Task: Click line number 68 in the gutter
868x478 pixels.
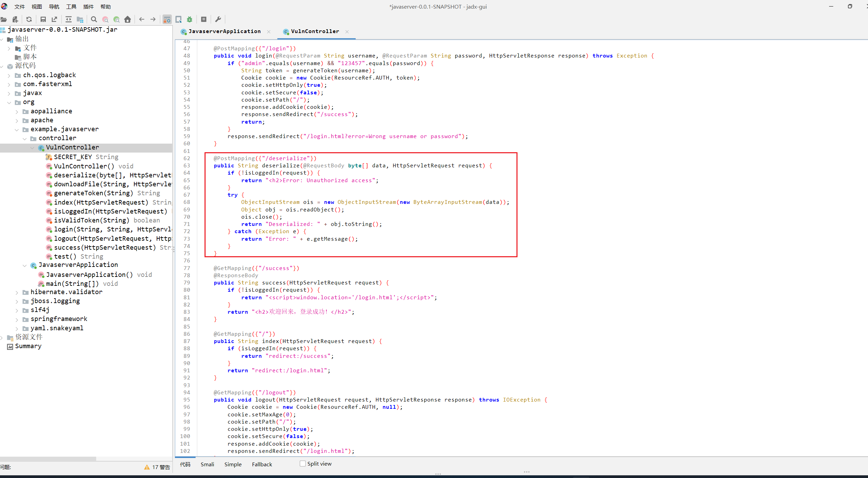Action: coord(187,202)
